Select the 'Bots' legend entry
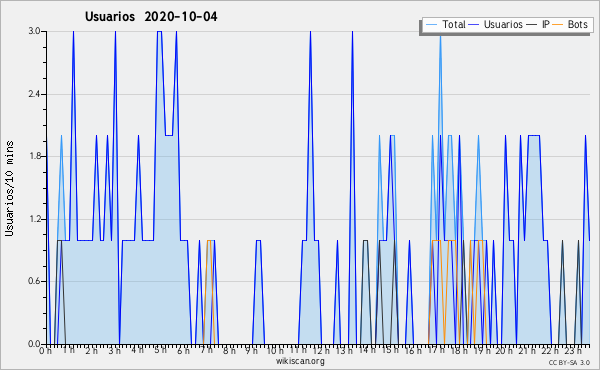 [x=577, y=24]
